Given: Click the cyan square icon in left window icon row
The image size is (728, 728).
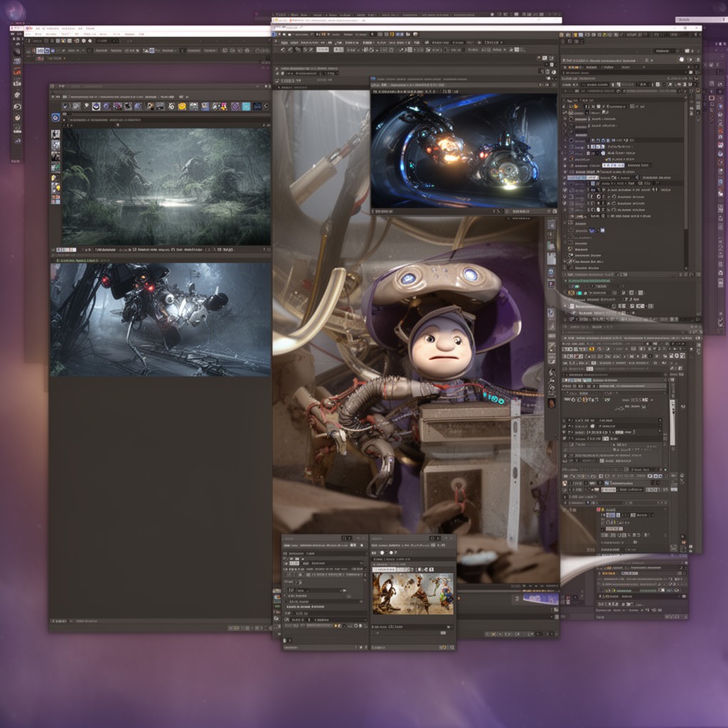Looking at the screenshot, I should pos(245,107).
